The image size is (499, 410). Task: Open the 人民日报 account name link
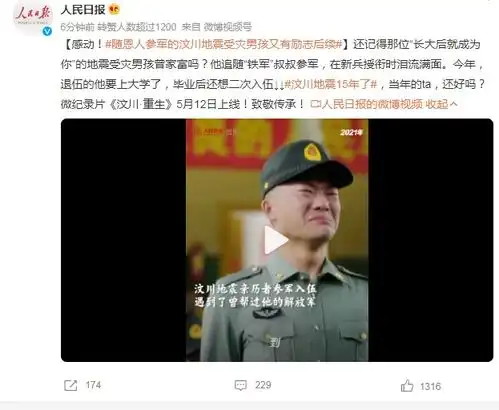(83, 10)
